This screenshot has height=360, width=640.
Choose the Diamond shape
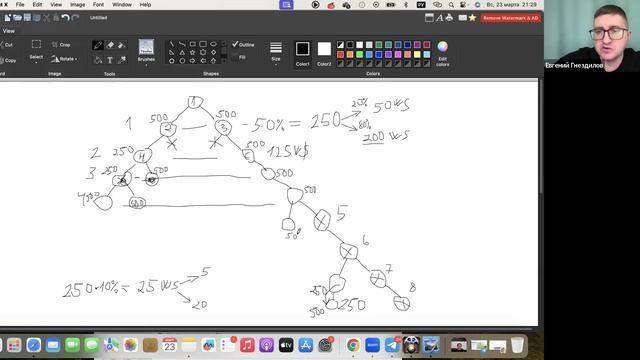coord(213,52)
